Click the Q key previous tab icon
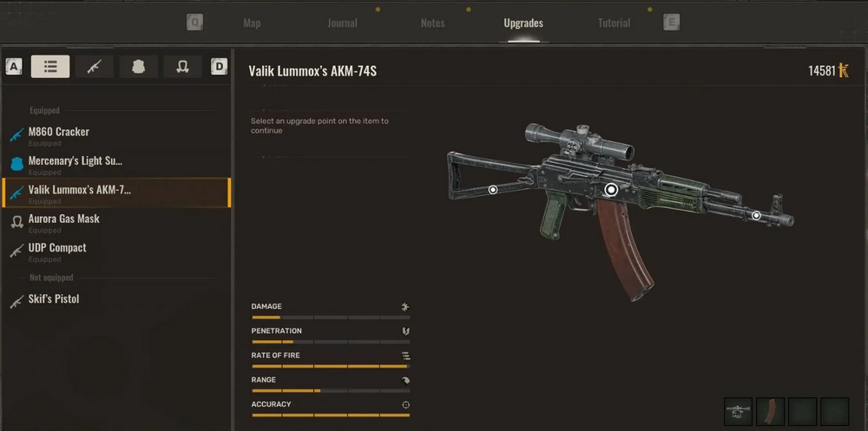The height and width of the screenshot is (431, 868). (194, 23)
